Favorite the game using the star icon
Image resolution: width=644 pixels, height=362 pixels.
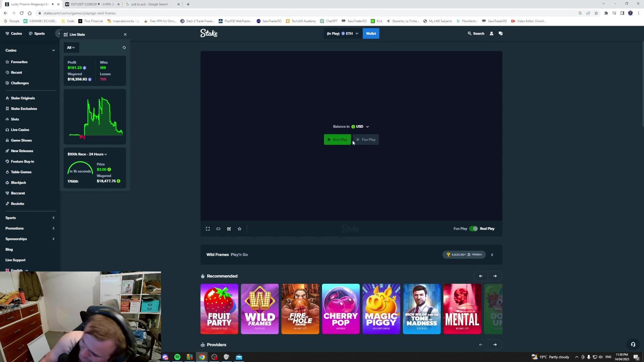click(239, 229)
